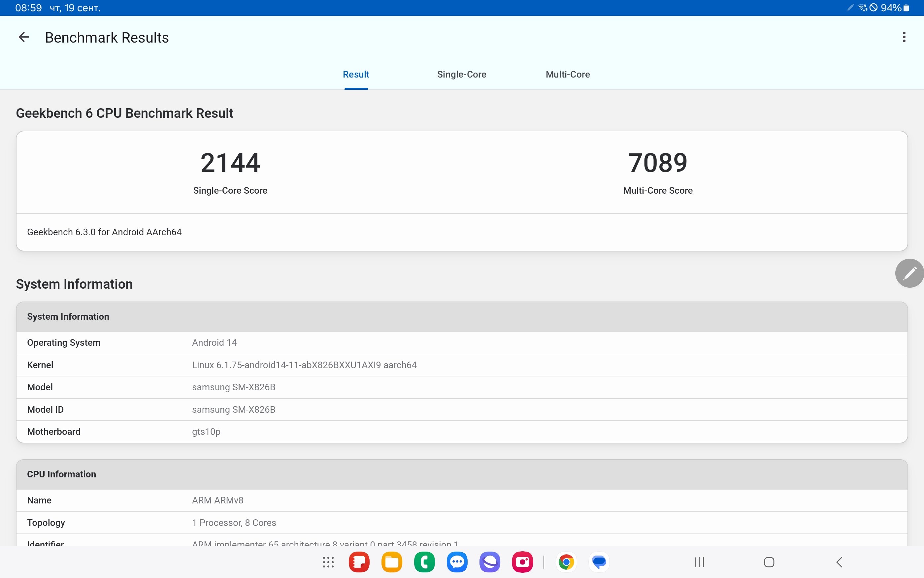Viewport: 924px width, 578px height.
Task: Open the three-dot overflow menu
Action: pos(904,37)
